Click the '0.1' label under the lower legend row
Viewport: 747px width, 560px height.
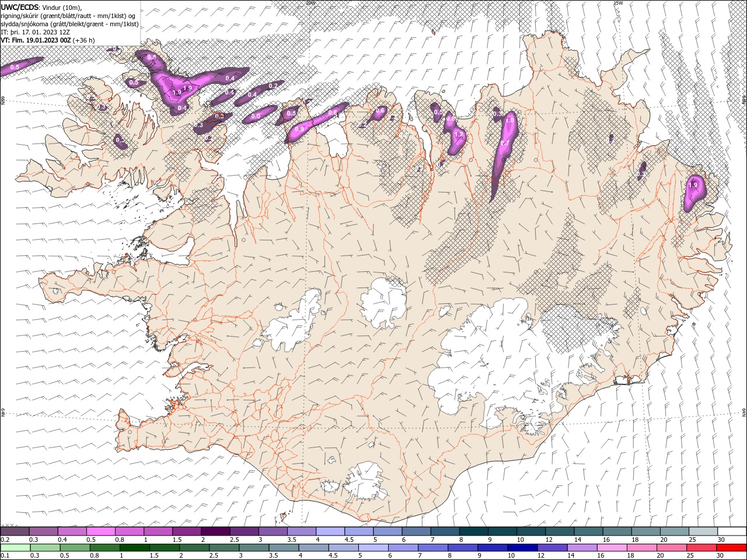(5, 556)
